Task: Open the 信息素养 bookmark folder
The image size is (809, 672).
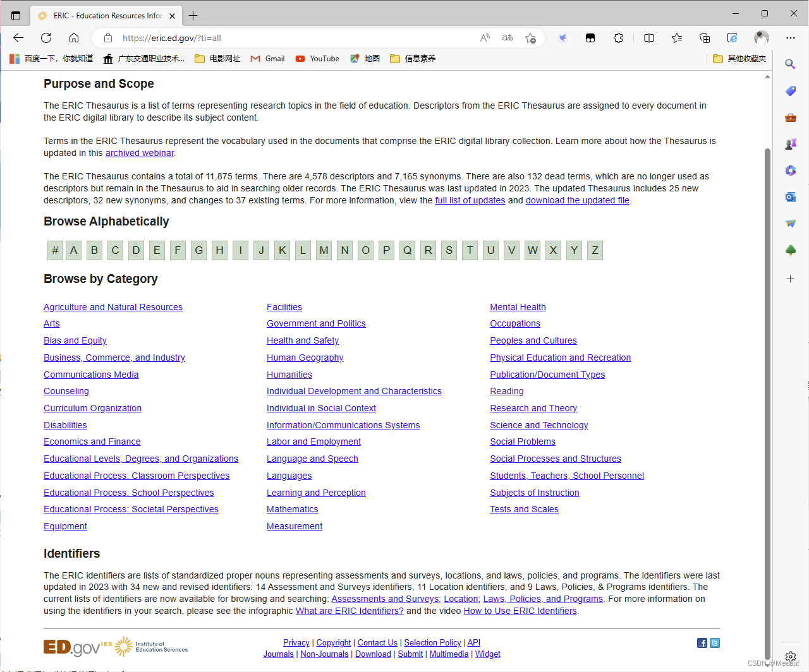Action: tap(413, 59)
